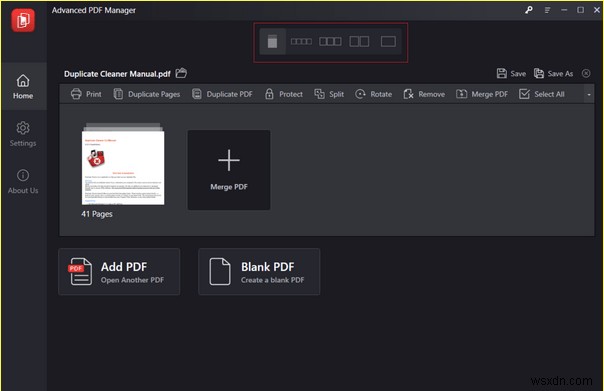This screenshot has height=391, width=604.
Task: Open the Settings section
Action: point(23,134)
